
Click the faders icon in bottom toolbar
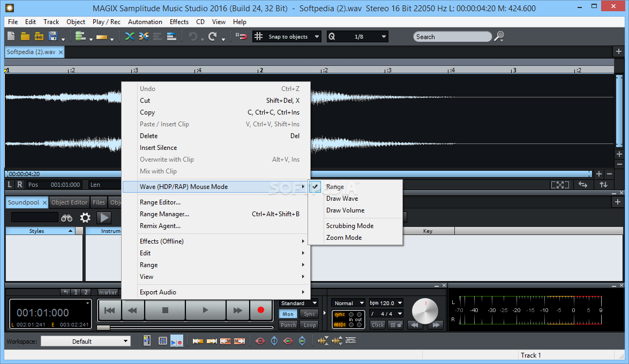point(162,341)
